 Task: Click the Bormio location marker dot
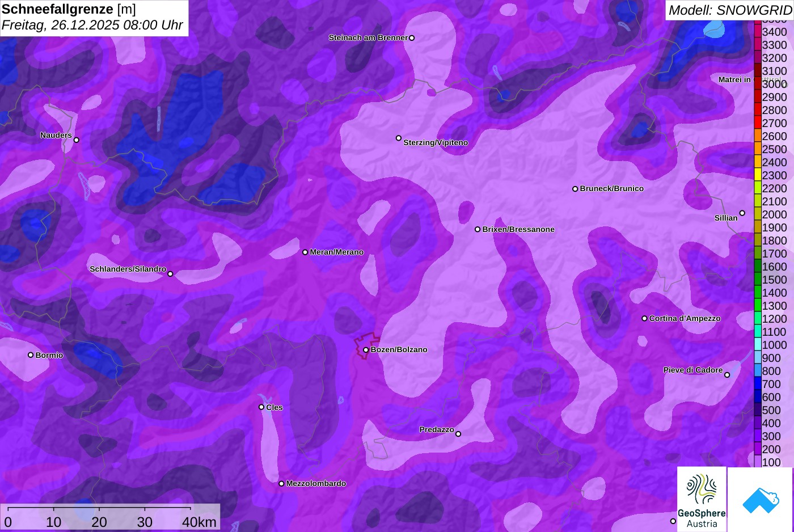click(x=31, y=355)
